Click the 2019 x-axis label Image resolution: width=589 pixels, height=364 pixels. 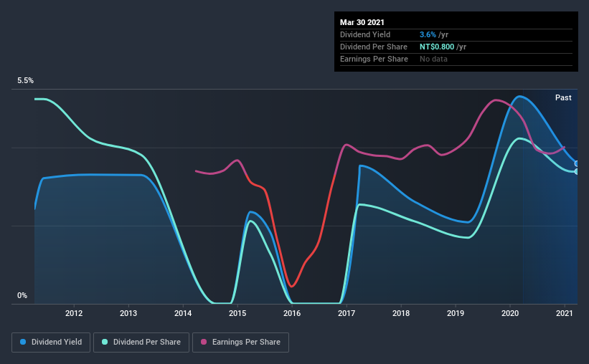click(456, 313)
